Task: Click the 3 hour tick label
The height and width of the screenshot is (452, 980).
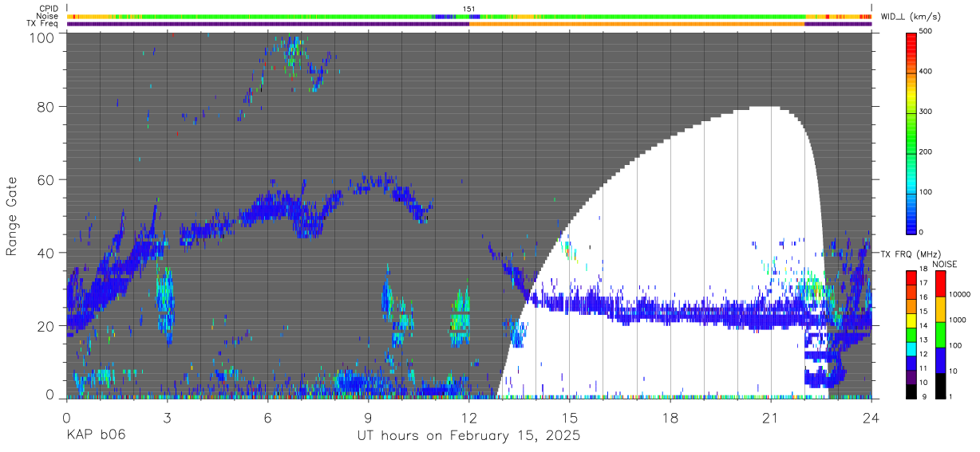Action: click(x=167, y=417)
